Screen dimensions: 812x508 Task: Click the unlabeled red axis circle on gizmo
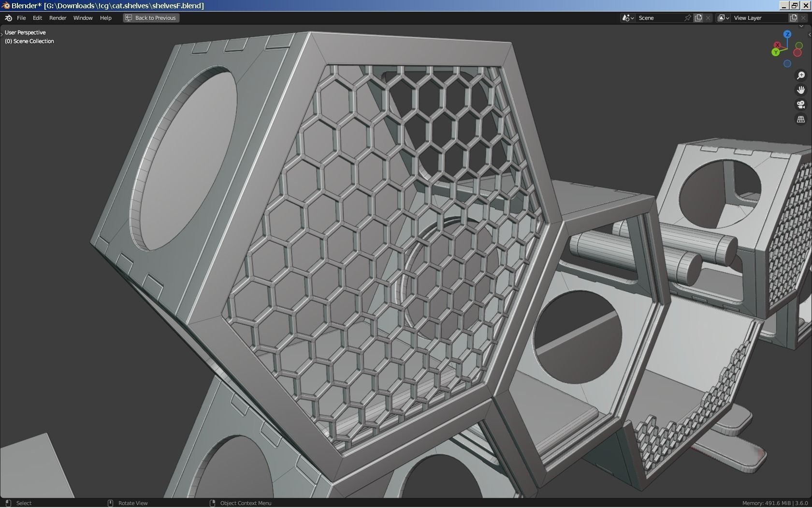tap(797, 53)
